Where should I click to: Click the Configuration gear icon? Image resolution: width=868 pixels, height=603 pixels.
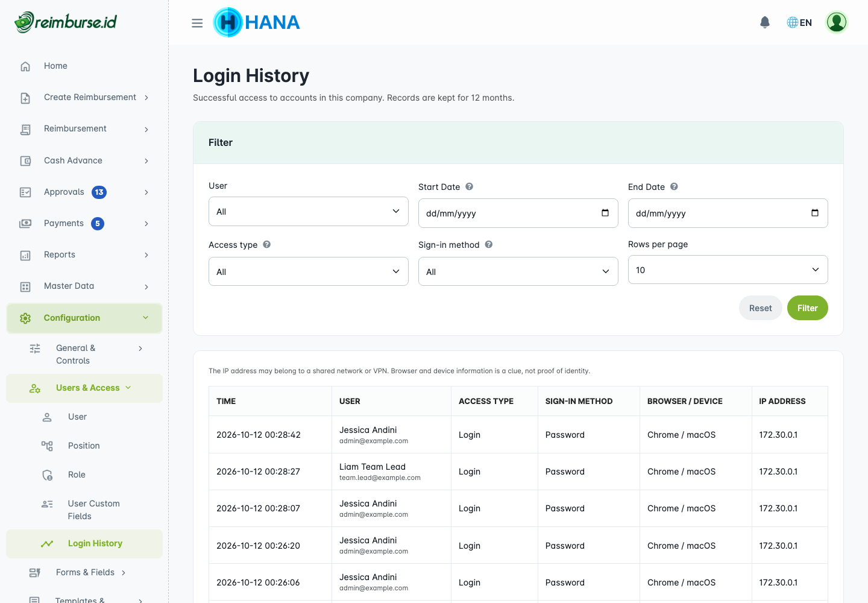pos(25,318)
